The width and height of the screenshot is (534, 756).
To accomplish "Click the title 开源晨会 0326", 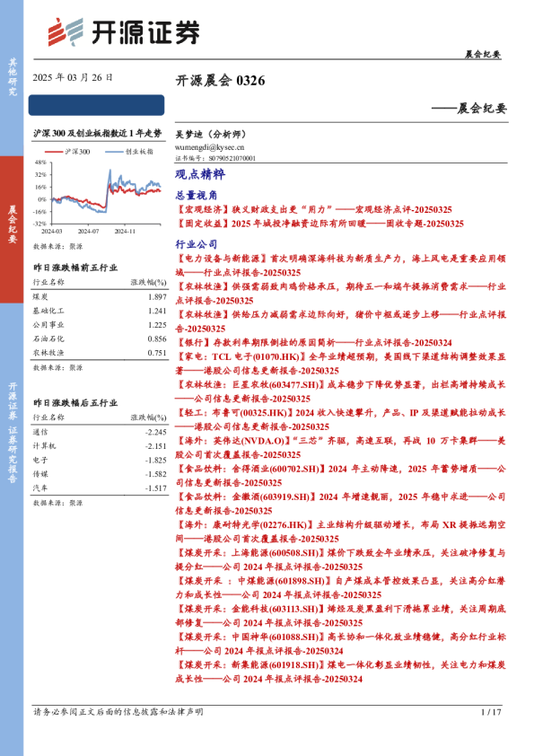I will 220,80.
